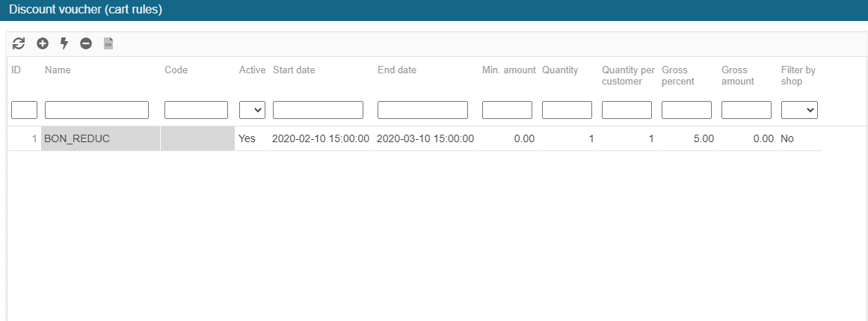
Task: Open the Active filter dropdown
Action: 253,110
